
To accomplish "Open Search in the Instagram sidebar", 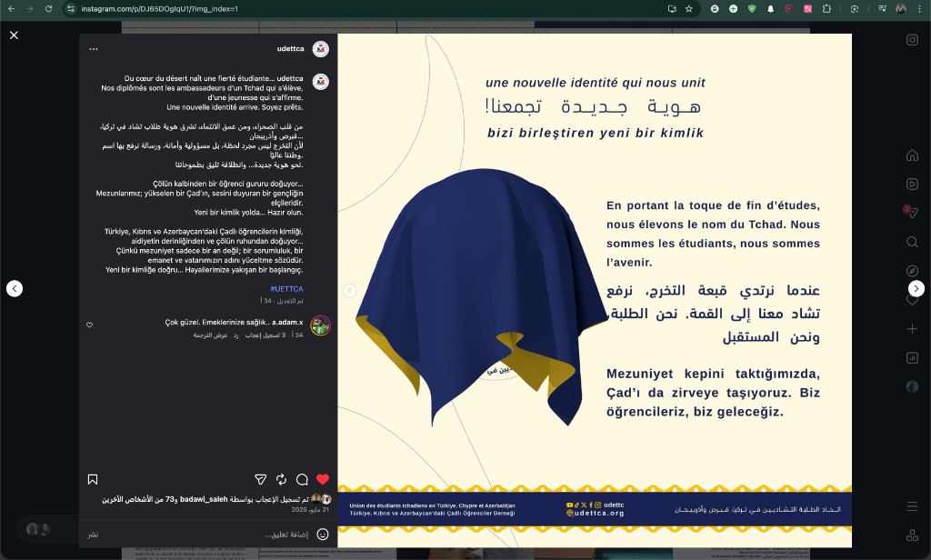I will (912, 242).
